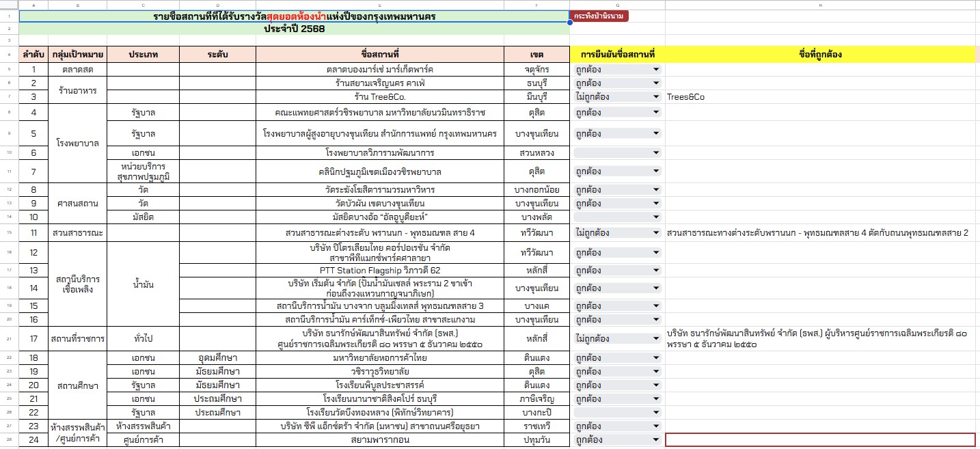The image size is (980, 449).
Task: Click the จตุจักร district cell
Action: coord(537,70)
